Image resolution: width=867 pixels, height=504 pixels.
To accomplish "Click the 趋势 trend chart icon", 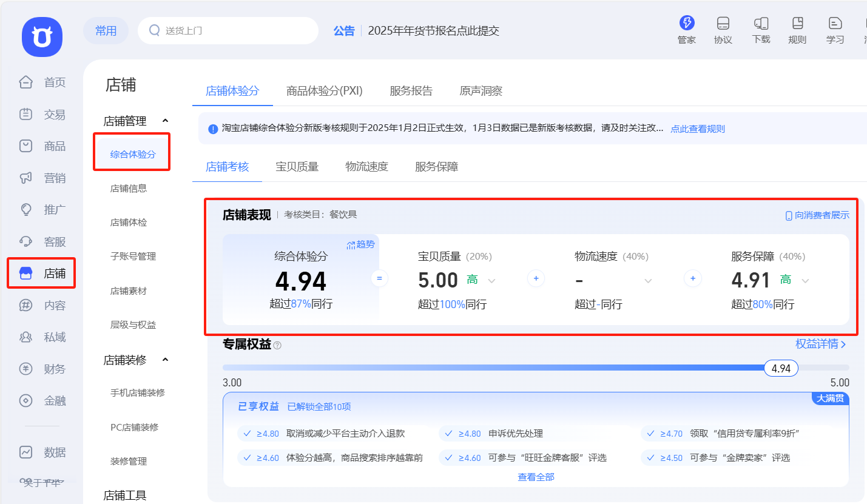I will (351, 244).
